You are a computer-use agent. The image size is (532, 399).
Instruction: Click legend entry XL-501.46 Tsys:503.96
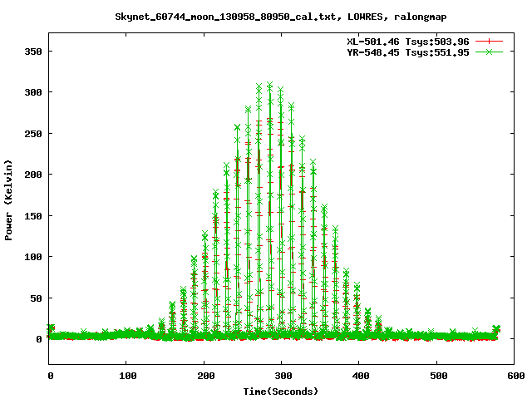pos(408,42)
